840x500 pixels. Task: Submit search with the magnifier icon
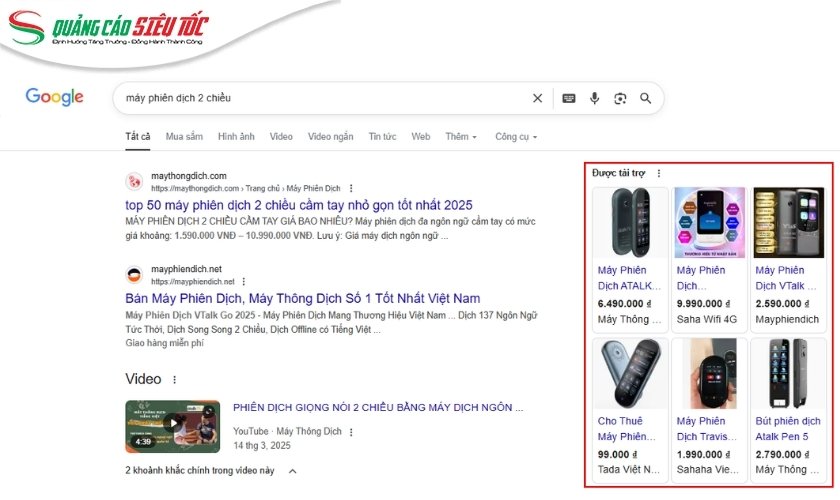646,98
